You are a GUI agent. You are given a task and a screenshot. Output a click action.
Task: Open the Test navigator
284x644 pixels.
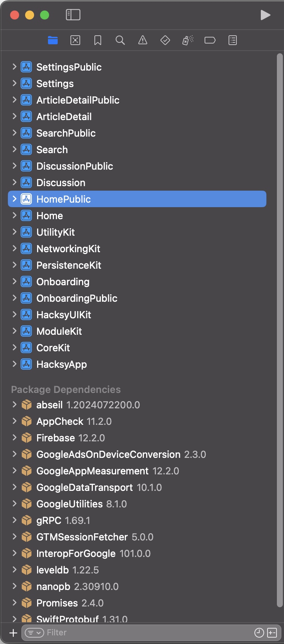pyautogui.click(x=165, y=40)
